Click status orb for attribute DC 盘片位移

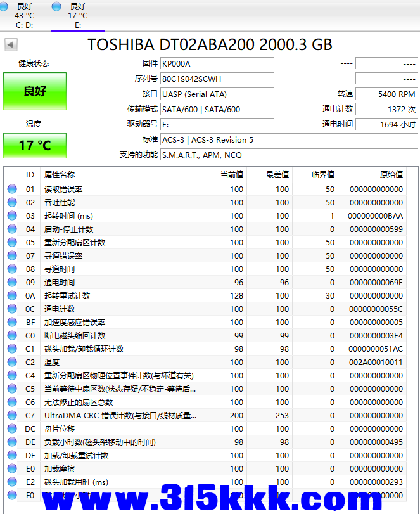12,428
